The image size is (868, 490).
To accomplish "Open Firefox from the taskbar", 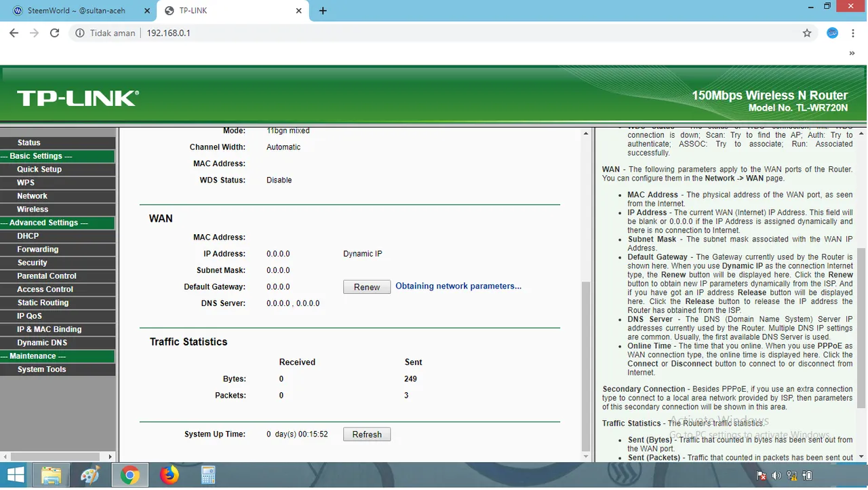I will [169, 476].
